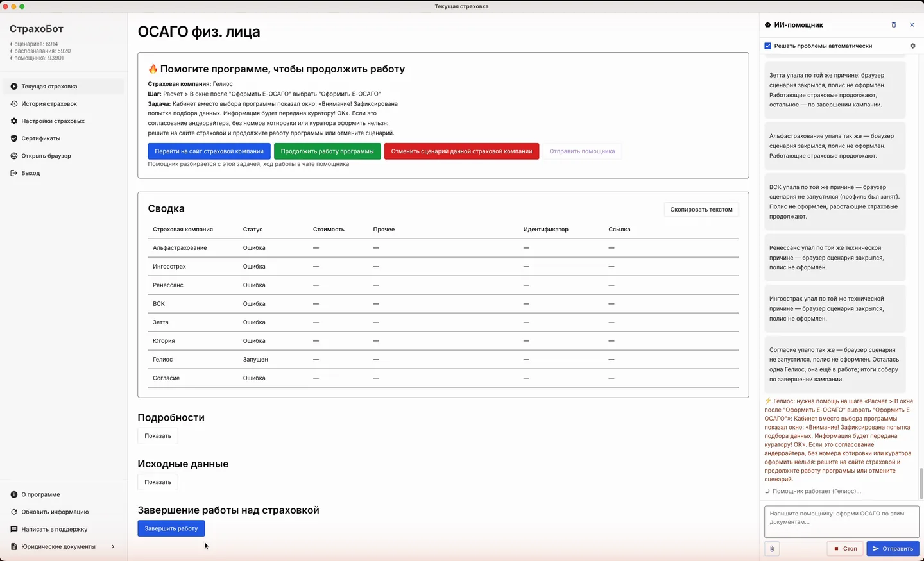Click the Согласие row name

(x=166, y=378)
